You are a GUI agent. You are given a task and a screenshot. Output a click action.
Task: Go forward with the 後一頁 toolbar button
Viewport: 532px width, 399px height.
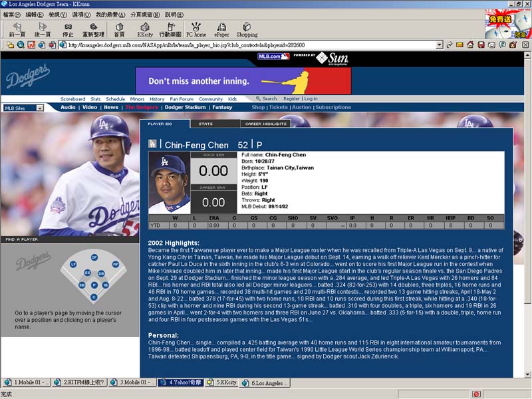coord(43,30)
